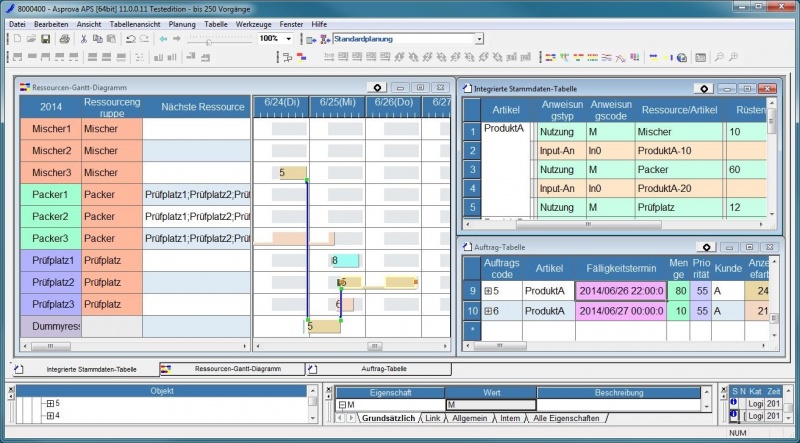Expand tree item 4 in Objekt panel
This screenshot has height=443, width=800.
[x=50, y=415]
